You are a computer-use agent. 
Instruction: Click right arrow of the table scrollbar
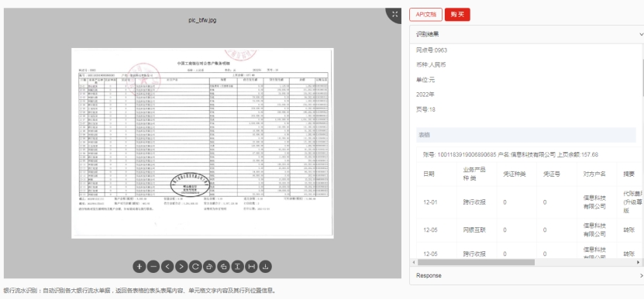coord(639,262)
